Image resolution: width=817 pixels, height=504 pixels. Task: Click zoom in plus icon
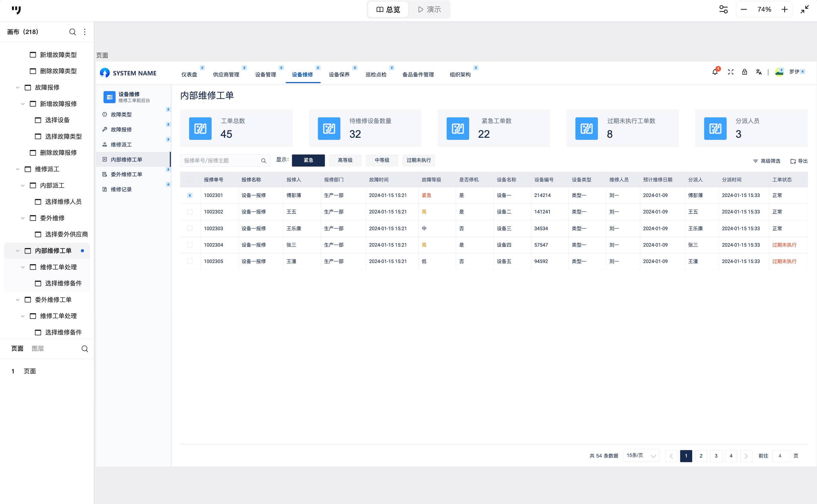click(784, 9)
